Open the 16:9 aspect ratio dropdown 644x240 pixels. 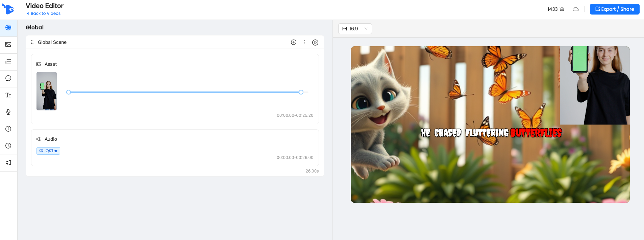355,29
